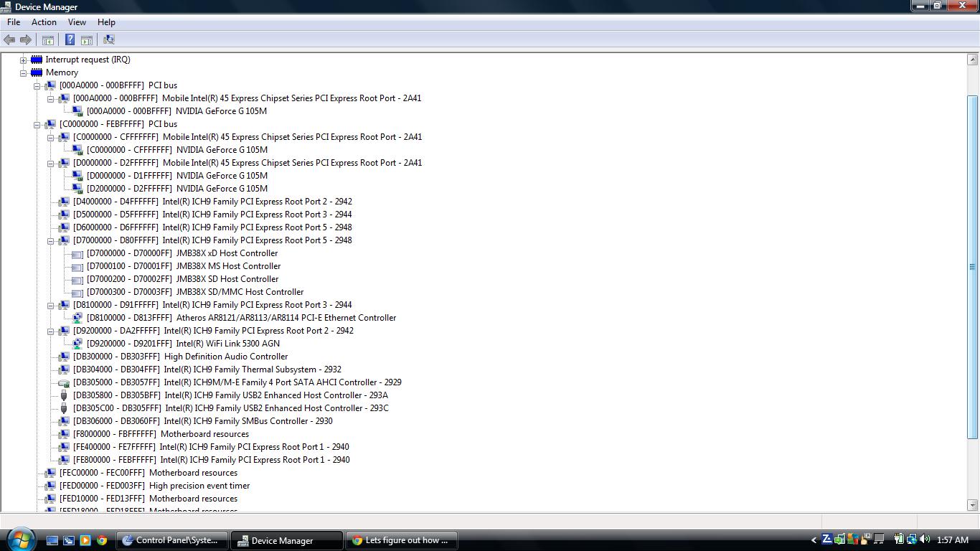Screen dimensions: 980x551
Task: Show hidden tray icons with the chevron
Action: click(814, 540)
